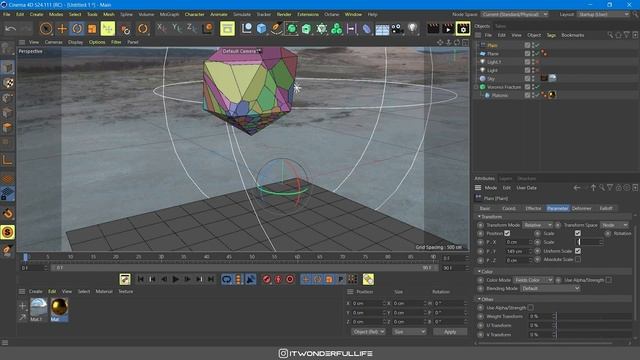
Task: Click the Undo arrow in the top toolbar
Action: tap(11, 29)
